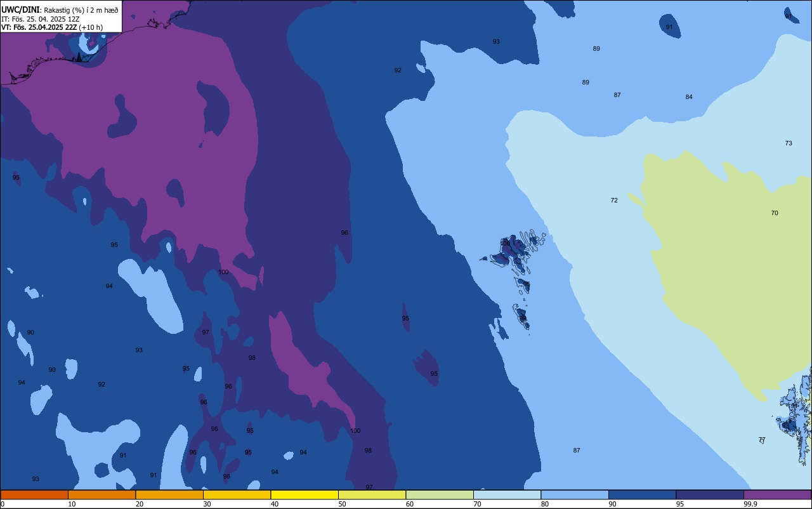Pick the 20–30 amber legend color block
Viewport: 812px width, 509px height.
pyautogui.click(x=169, y=494)
